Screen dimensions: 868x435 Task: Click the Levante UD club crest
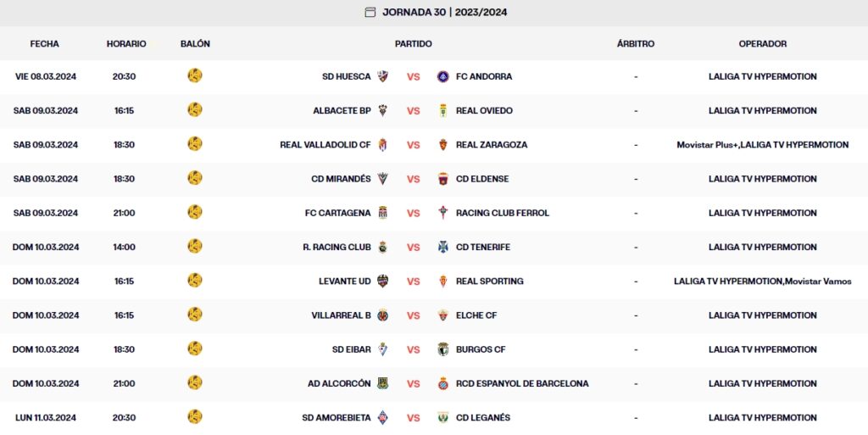point(382,282)
